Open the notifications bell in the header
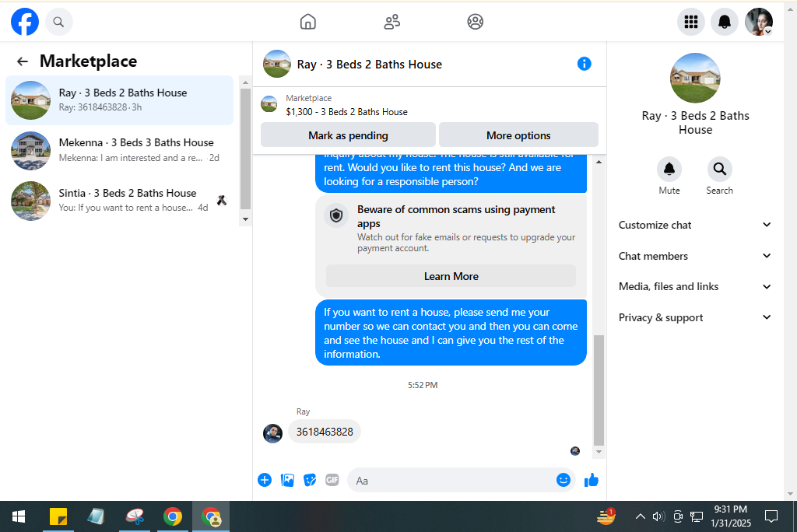797x532 pixels. [725, 22]
